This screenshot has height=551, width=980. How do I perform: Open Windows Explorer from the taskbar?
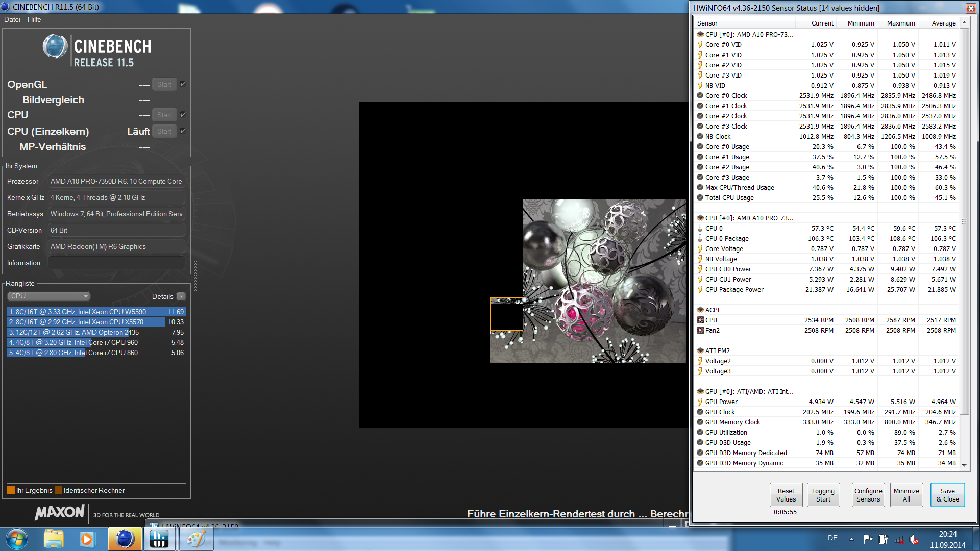point(54,539)
